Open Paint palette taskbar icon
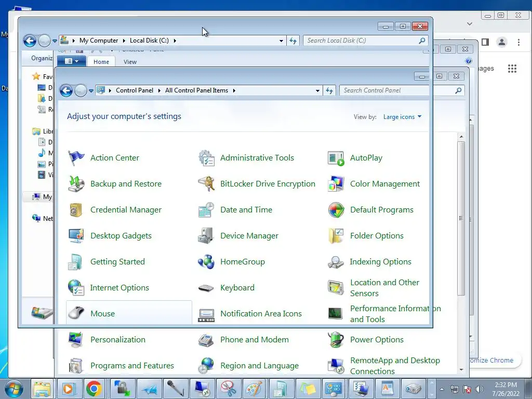Screen dimensions: 532x399 (254, 389)
